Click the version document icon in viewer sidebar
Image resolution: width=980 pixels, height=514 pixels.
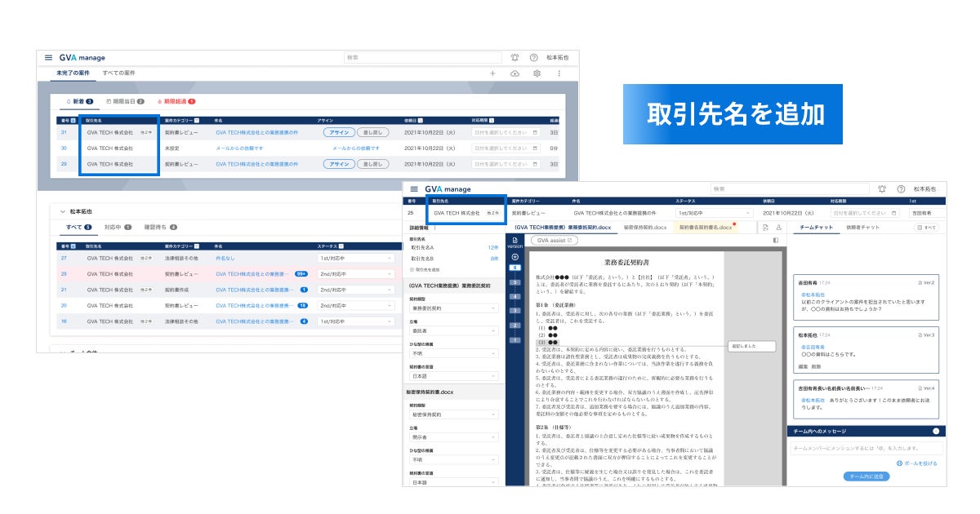pyautogui.click(x=514, y=240)
